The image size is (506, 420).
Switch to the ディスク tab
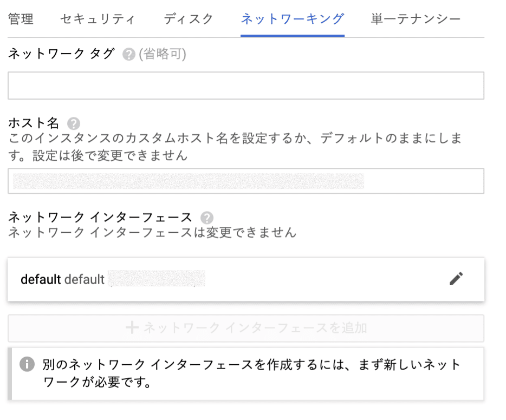tap(187, 18)
